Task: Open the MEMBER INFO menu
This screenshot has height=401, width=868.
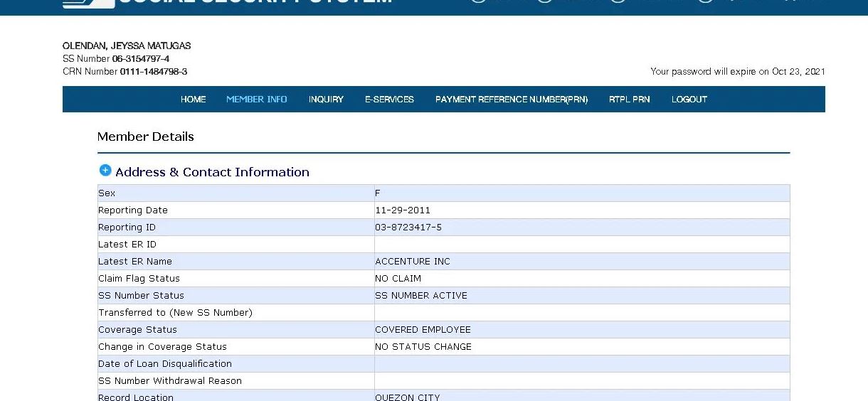Action: [256, 100]
